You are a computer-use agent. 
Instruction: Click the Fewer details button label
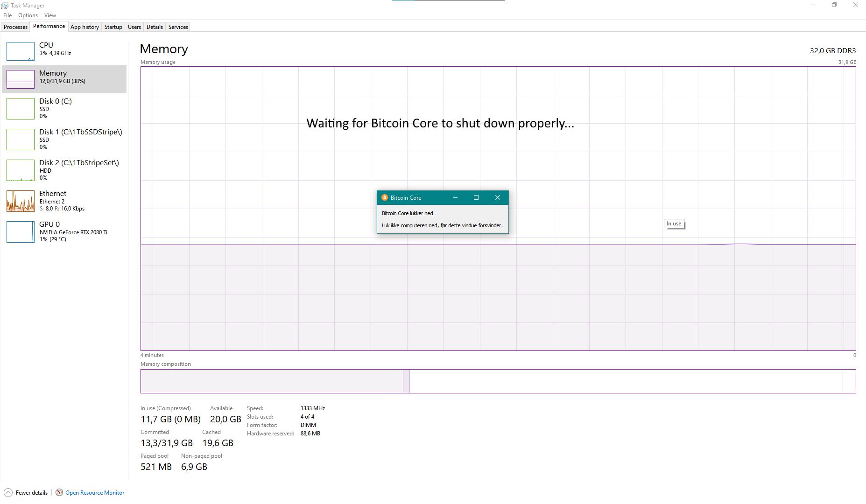tap(32, 493)
